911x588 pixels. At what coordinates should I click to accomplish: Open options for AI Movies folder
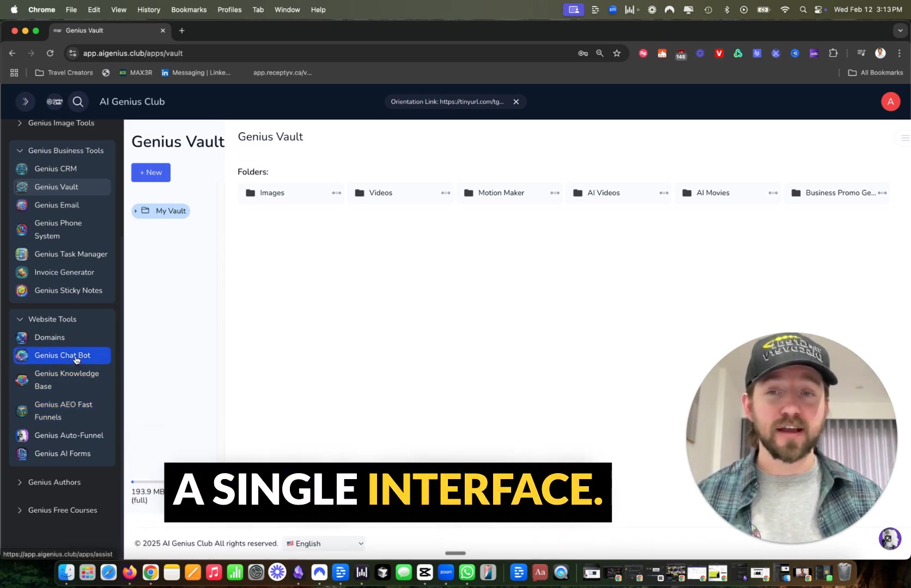tap(773, 193)
